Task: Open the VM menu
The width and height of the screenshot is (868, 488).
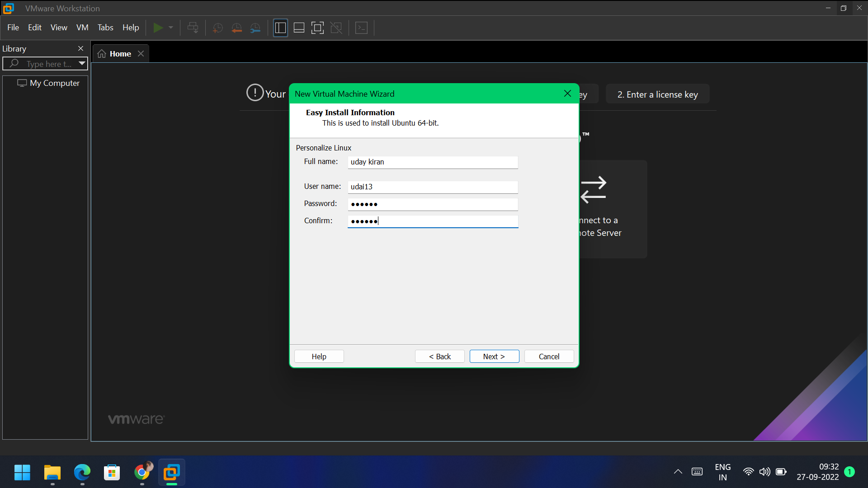Action: (x=82, y=28)
